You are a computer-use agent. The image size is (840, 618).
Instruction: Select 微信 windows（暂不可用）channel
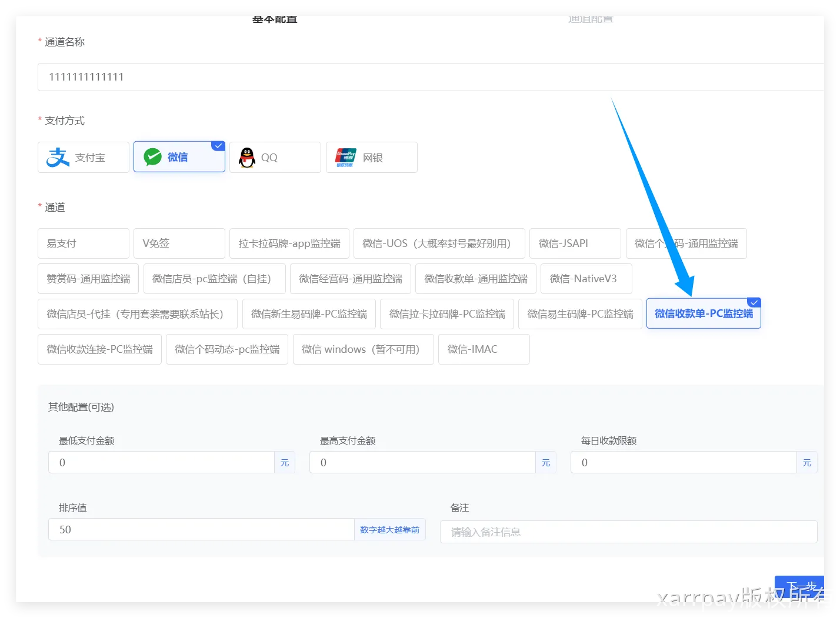coord(363,349)
